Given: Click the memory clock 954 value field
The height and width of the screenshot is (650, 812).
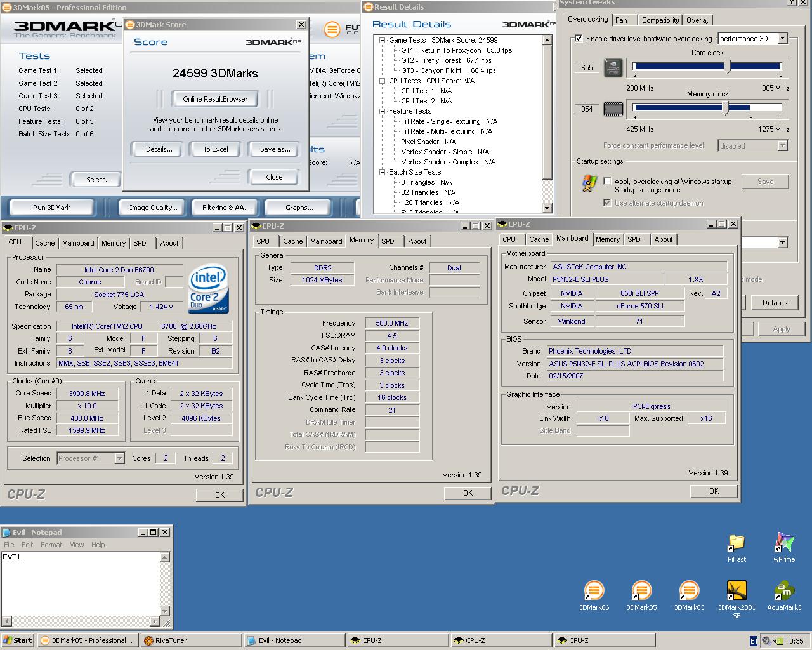Looking at the screenshot, I should [x=587, y=109].
